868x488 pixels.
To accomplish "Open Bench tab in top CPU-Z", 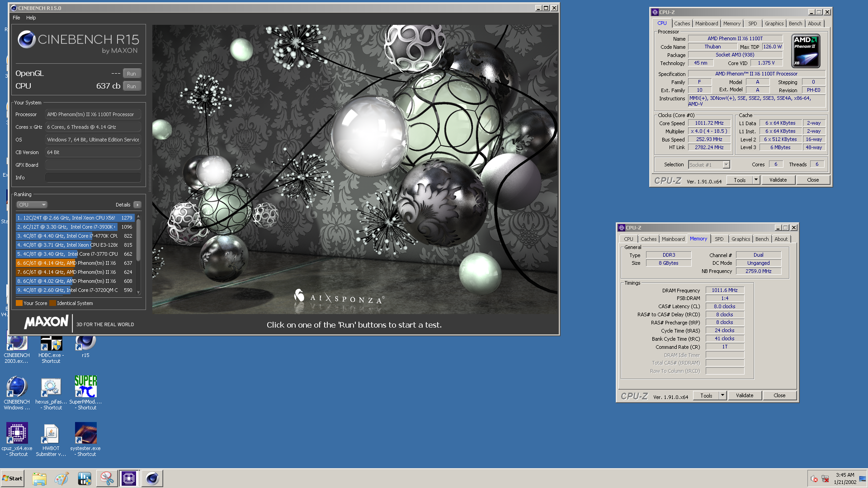I will [796, 23].
